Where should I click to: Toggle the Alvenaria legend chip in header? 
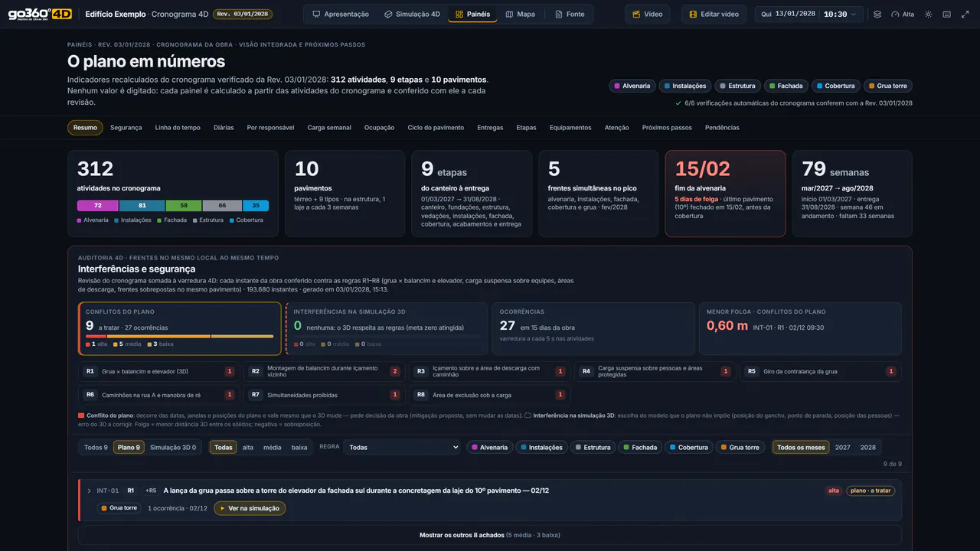632,86
